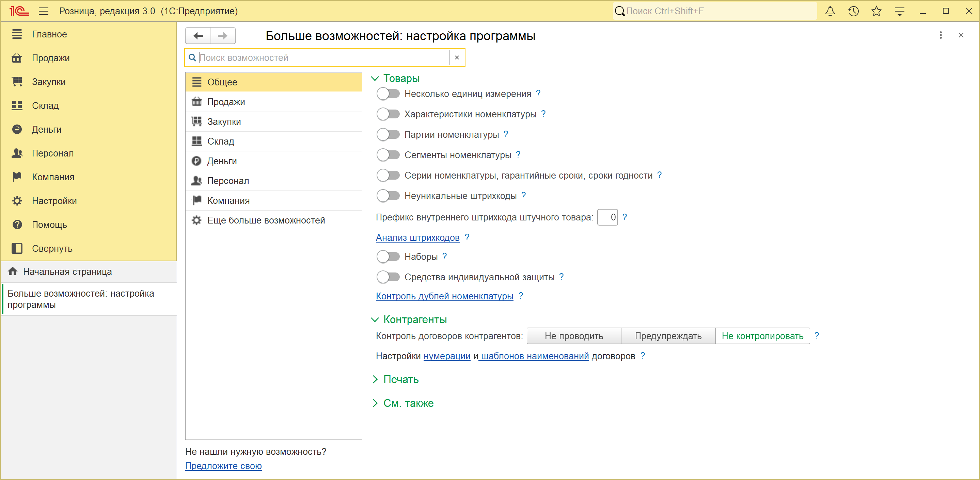Click the help icon next to Наборы
The image size is (980, 480).
tap(444, 256)
